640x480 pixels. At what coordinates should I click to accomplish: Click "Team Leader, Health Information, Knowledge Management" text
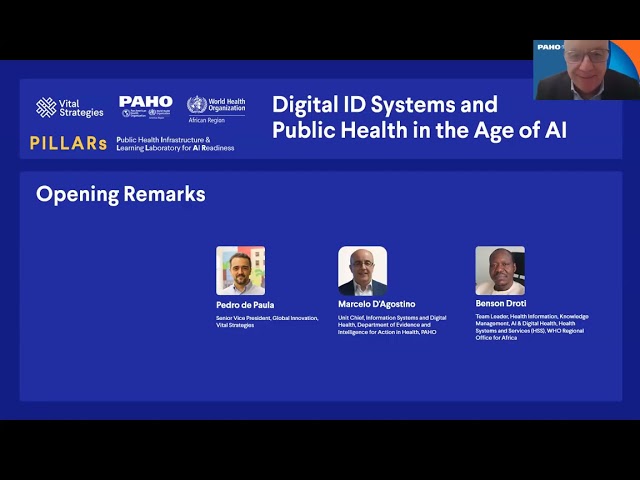[x=532, y=327]
